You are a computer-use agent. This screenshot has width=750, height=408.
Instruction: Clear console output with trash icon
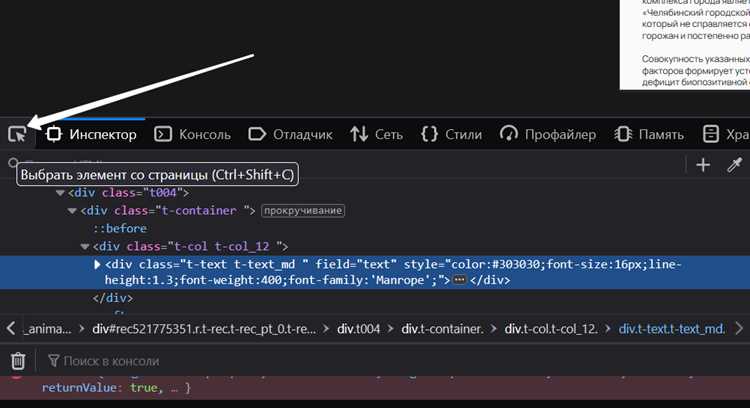(x=18, y=361)
